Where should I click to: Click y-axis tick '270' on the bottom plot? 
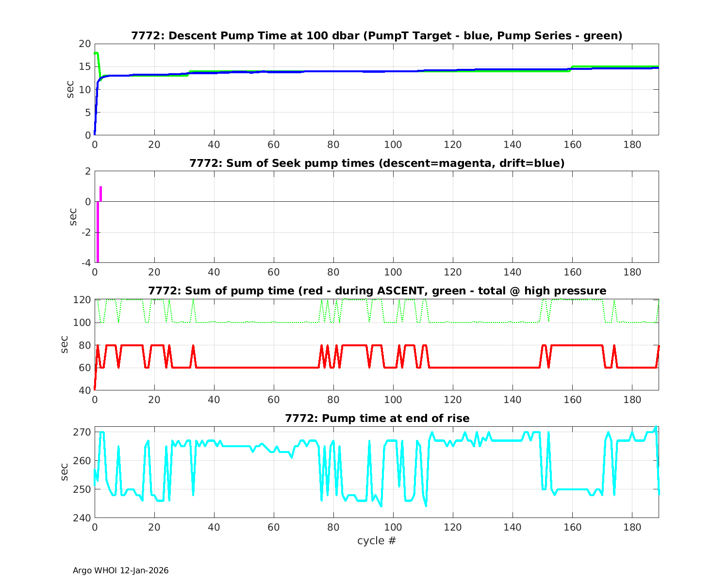tap(83, 432)
